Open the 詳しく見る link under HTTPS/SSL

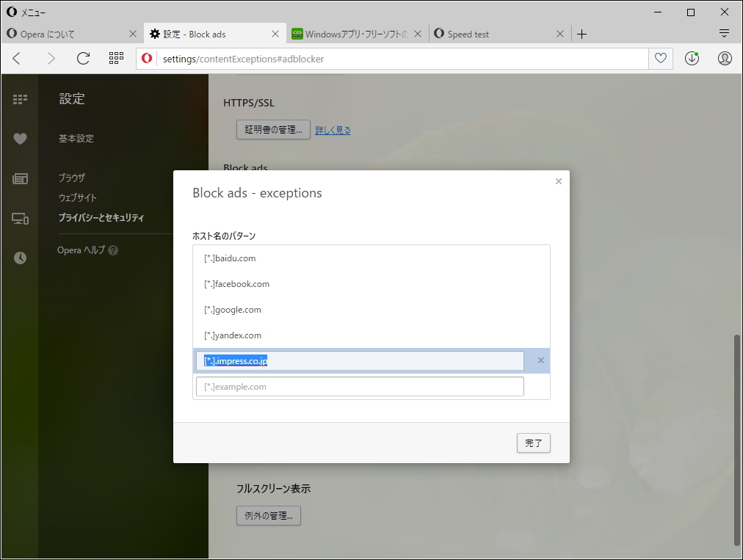[333, 129]
